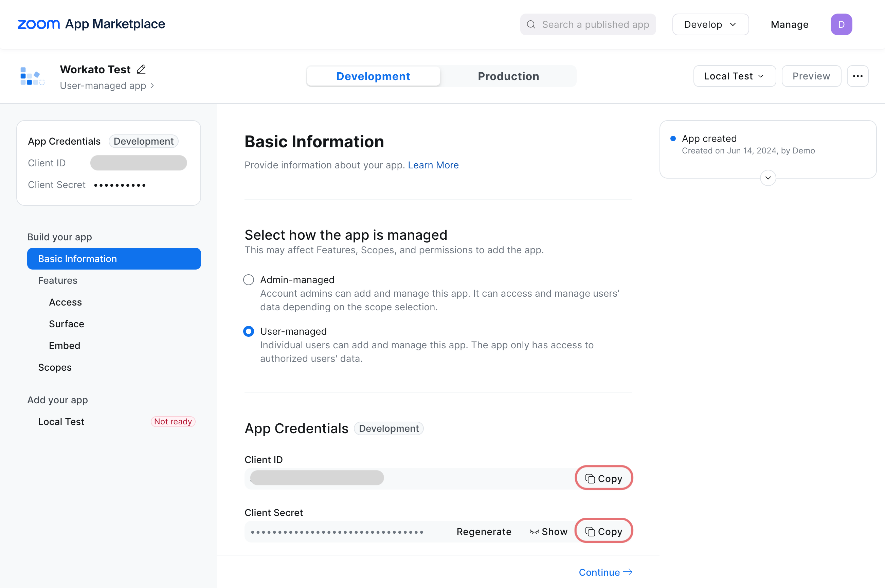
Task: Expand the App created status card
Action: (x=767, y=178)
